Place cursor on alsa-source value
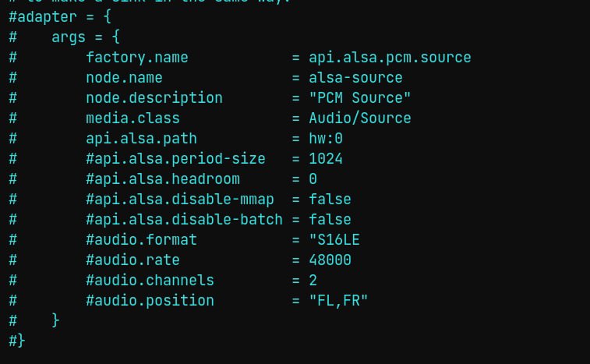The width and height of the screenshot is (590, 364). [355, 78]
